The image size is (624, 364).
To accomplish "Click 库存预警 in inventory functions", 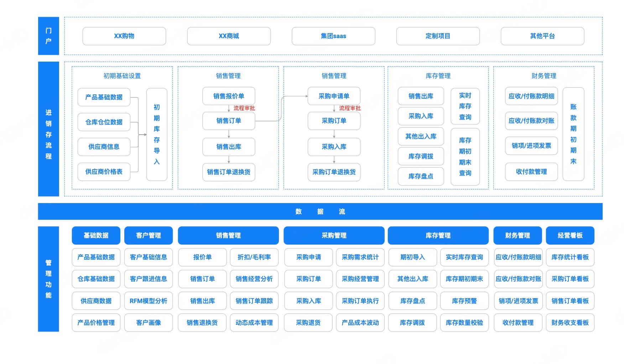I will coord(464,301).
